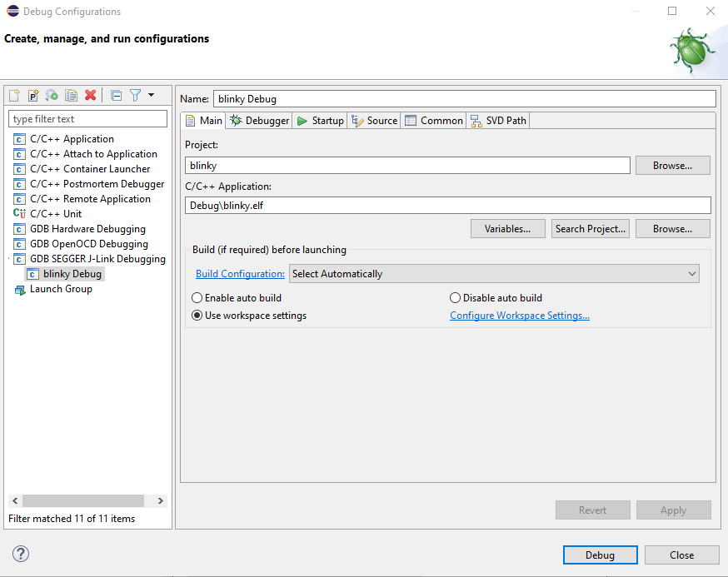
Task: Open the filter options dropdown arrow
Action: pyautogui.click(x=152, y=96)
